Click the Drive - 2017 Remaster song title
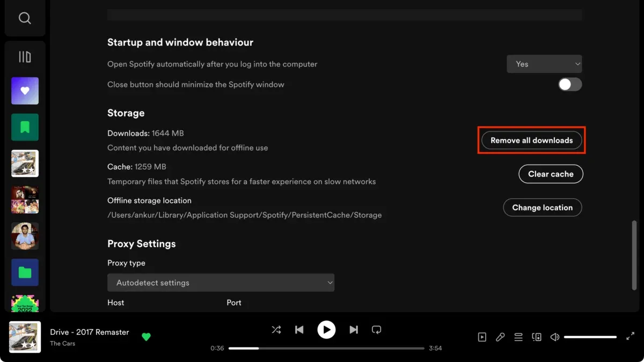This screenshot has height=362, width=644. (x=90, y=332)
